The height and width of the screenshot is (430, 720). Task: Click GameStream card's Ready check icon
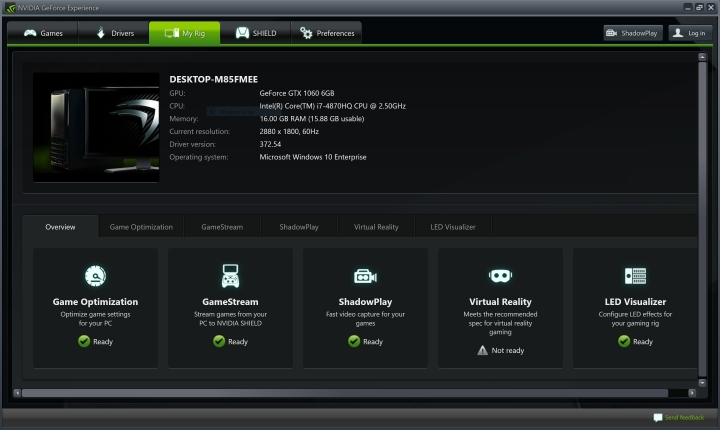(x=219, y=341)
